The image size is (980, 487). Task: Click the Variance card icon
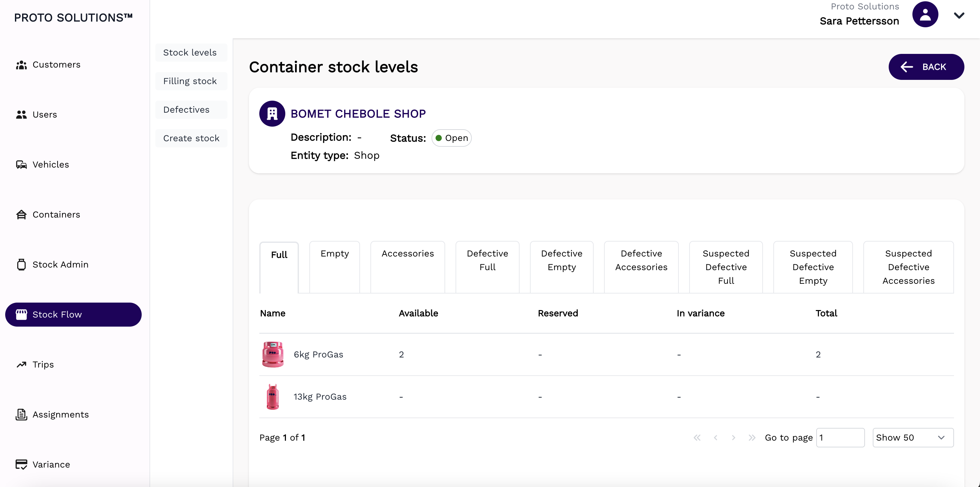point(21,465)
